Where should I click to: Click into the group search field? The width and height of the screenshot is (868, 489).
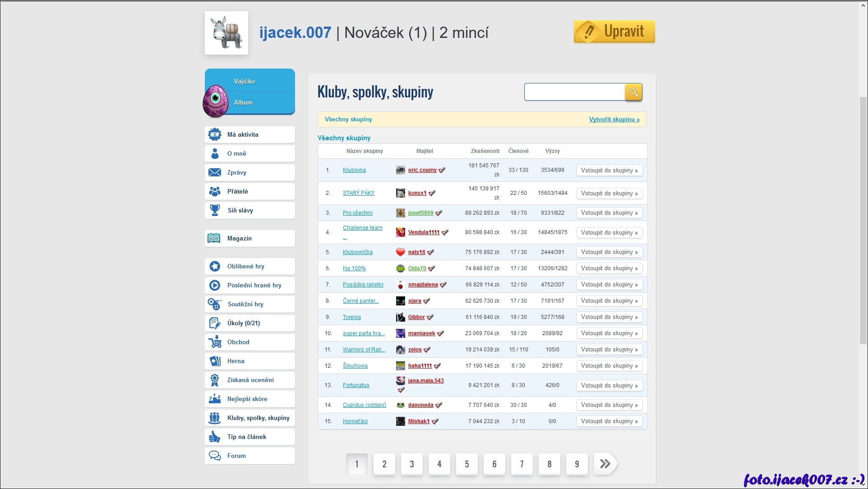[574, 92]
